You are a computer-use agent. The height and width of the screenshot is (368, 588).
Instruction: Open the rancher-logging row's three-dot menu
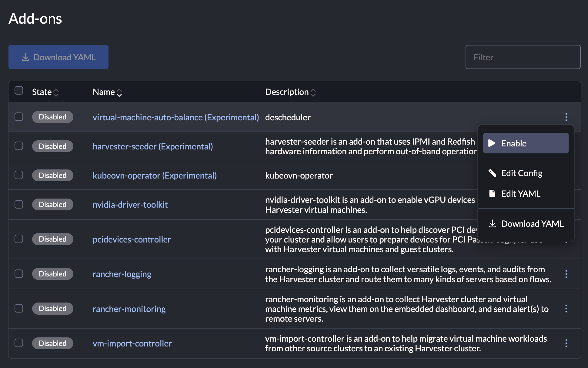566,274
